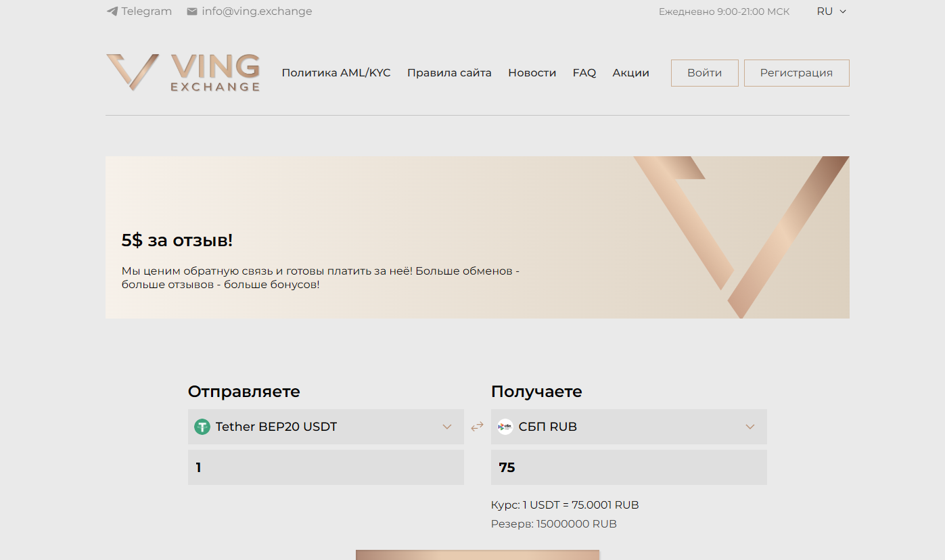This screenshot has width=945, height=560.
Task: Click the СБП payment system icon
Action: [x=505, y=427]
